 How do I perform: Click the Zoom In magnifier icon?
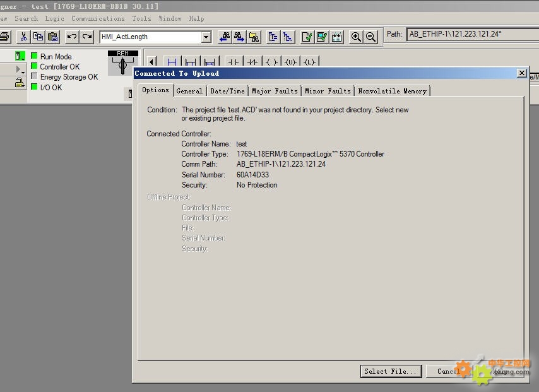(x=356, y=37)
